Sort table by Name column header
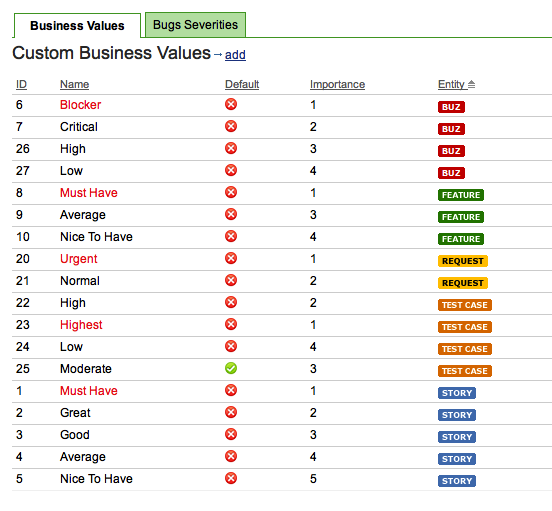The image size is (552, 511). pyautogui.click(x=74, y=84)
